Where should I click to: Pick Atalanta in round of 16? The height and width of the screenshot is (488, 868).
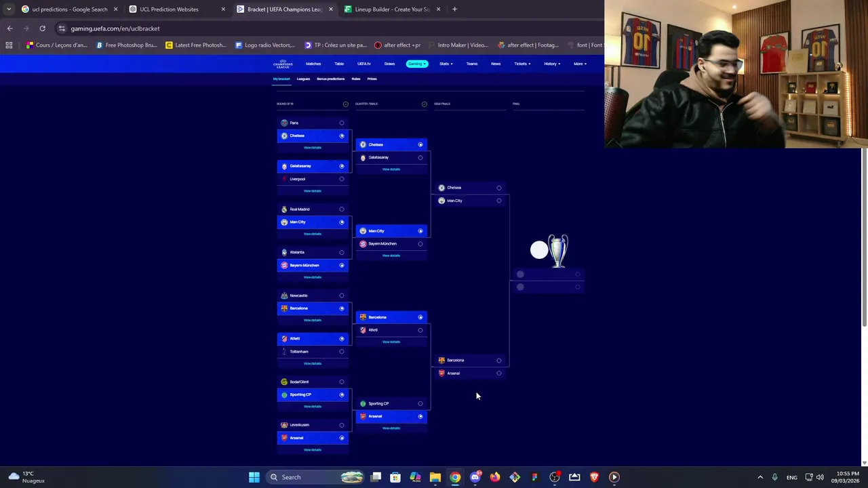313,252
